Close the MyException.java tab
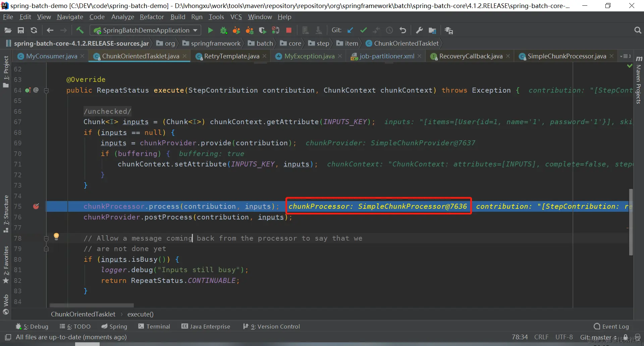The width and height of the screenshot is (644, 346). (340, 56)
